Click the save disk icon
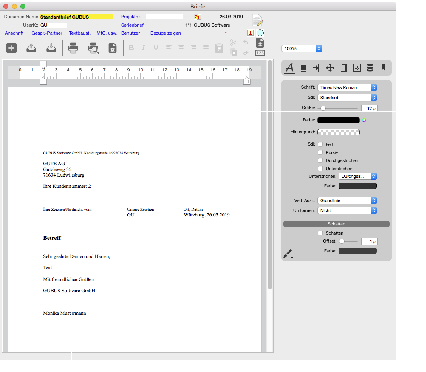The width and height of the screenshot is (426, 372). tap(219, 48)
